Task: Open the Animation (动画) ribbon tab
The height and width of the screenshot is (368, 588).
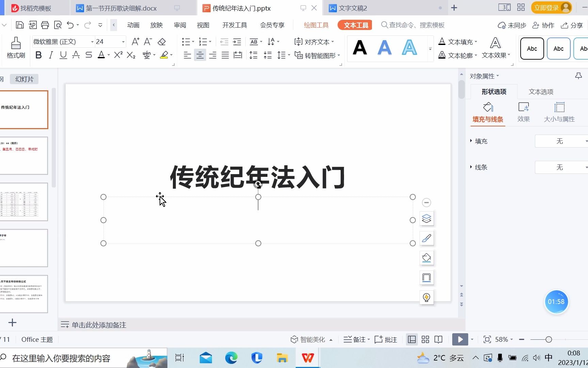Action: 133,25
